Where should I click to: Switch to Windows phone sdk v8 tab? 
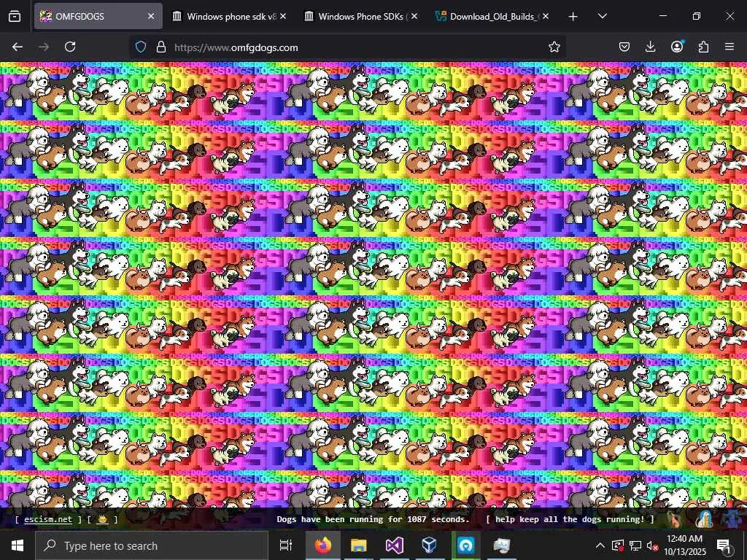(231, 16)
